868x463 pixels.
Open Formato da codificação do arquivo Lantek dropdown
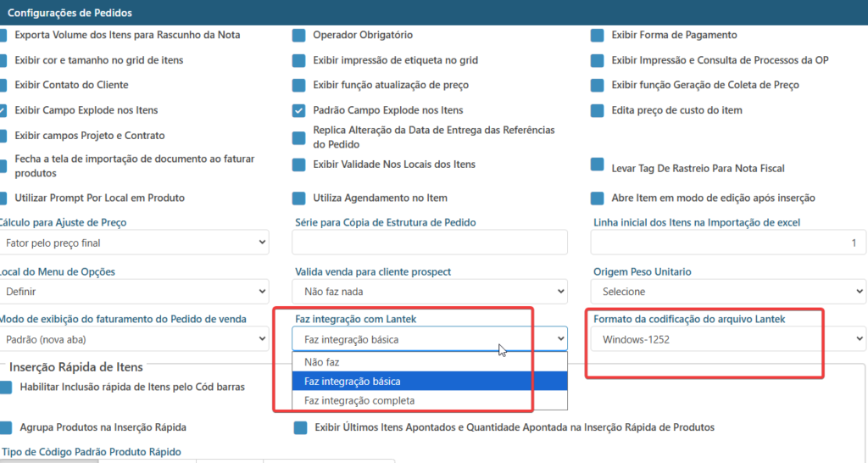(x=727, y=339)
